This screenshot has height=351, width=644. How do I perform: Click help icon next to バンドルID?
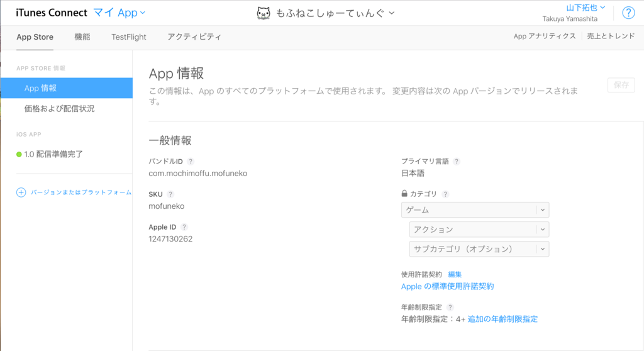pyautogui.click(x=191, y=162)
